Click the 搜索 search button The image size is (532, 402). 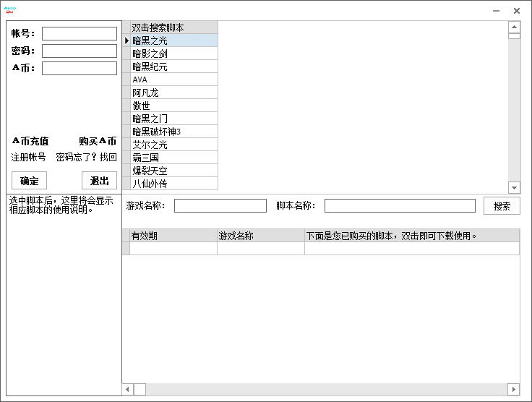pyautogui.click(x=502, y=206)
